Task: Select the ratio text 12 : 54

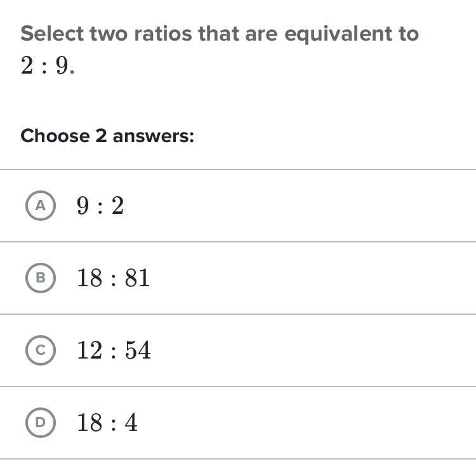Action: [x=114, y=350]
